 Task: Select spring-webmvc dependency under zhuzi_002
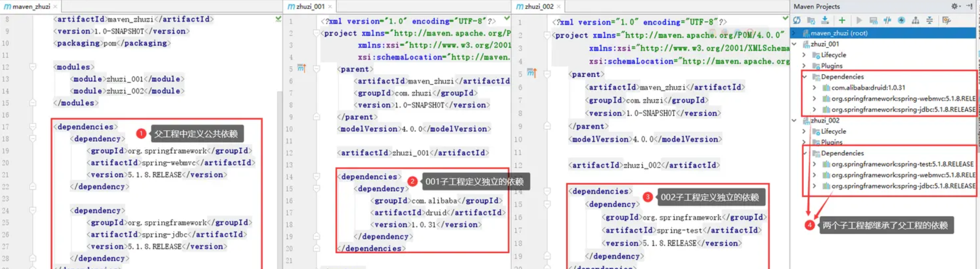[x=899, y=175]
